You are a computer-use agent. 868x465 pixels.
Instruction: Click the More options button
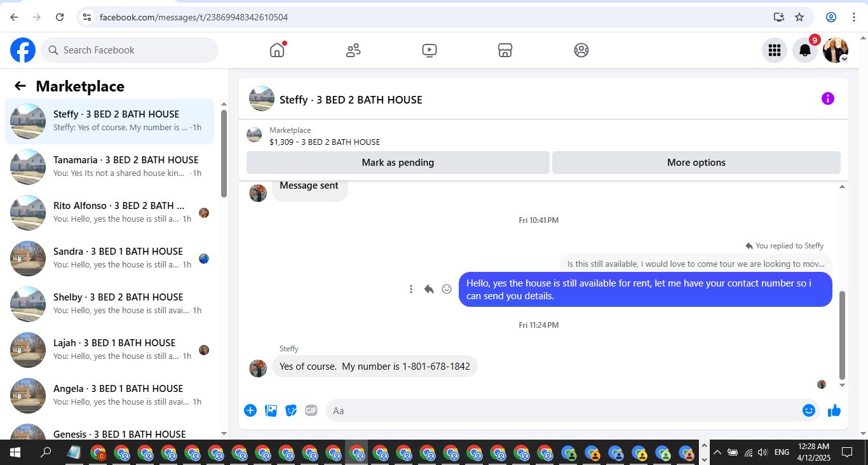point(696,163)
